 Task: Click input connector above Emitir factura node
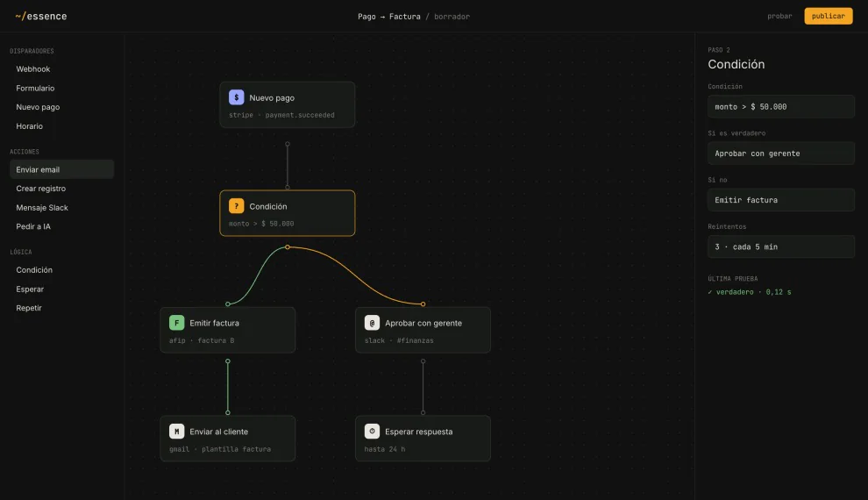pyautogui.click(x=227, y=304)
